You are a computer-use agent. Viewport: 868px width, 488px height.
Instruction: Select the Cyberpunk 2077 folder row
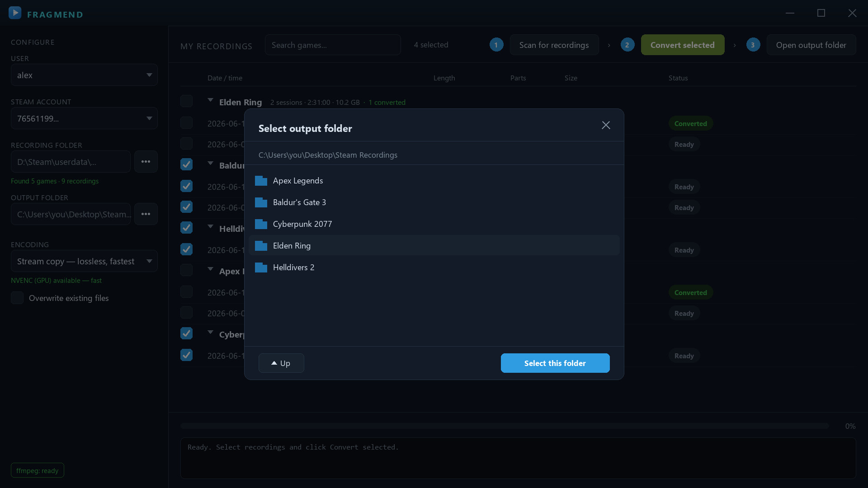(x=434, y=224)
